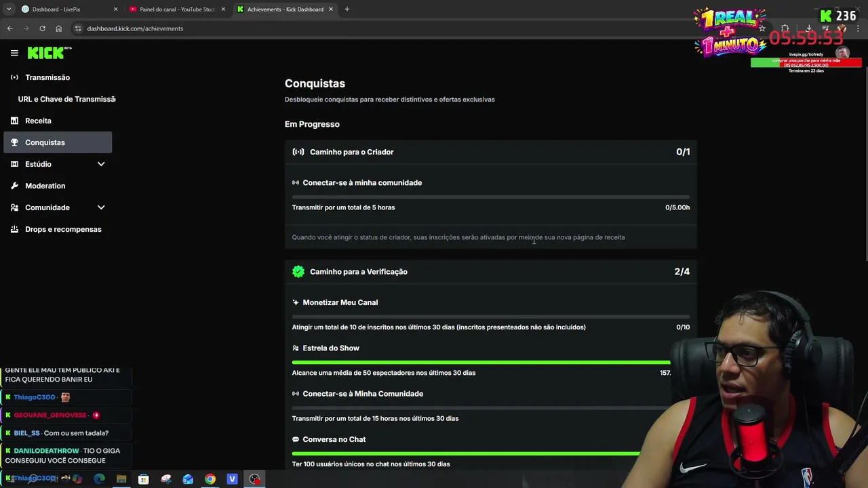The width and height of the screenshot is (868, 488).
Task: Expand the Comunidade submenu chevron
Action: click(x=101, y=207)
